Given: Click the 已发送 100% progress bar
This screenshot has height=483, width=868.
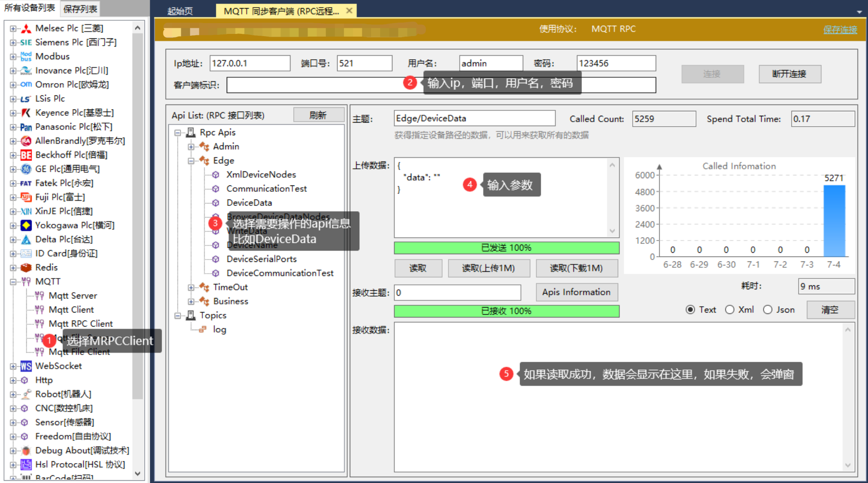Looking at the screenshot, I should (x=506, y=248).
